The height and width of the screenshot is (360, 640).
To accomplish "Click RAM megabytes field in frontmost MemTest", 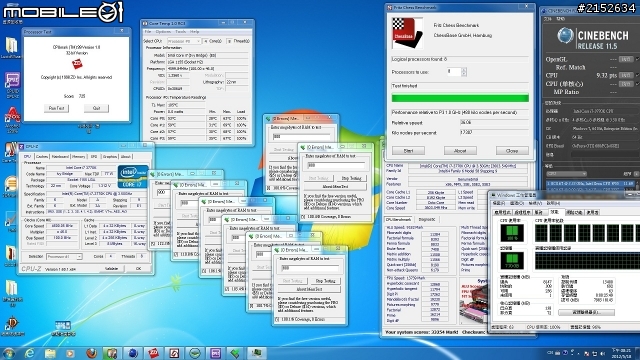I will pyautogui.click(x=310, y=268).
